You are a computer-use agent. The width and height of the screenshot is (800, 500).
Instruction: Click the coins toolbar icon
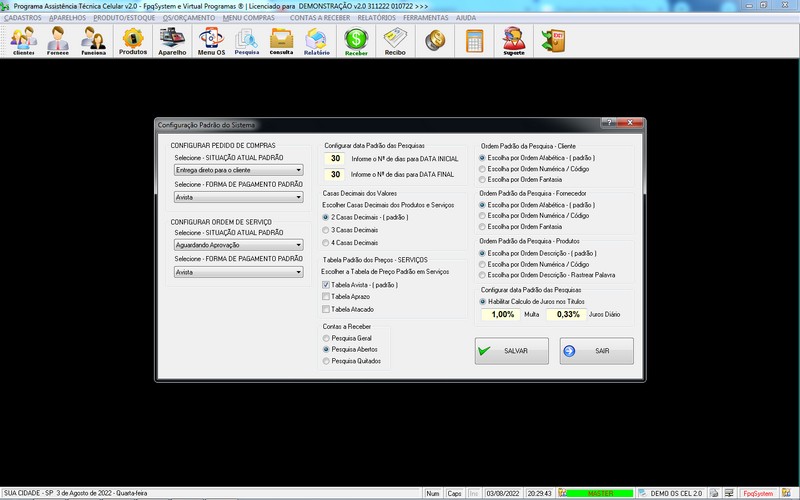(x=435, y=41)
